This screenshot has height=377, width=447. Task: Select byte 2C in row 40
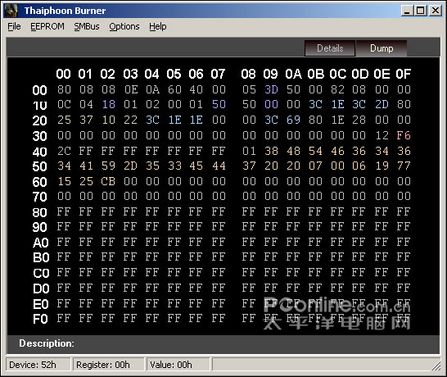click(x=64, y=151)
